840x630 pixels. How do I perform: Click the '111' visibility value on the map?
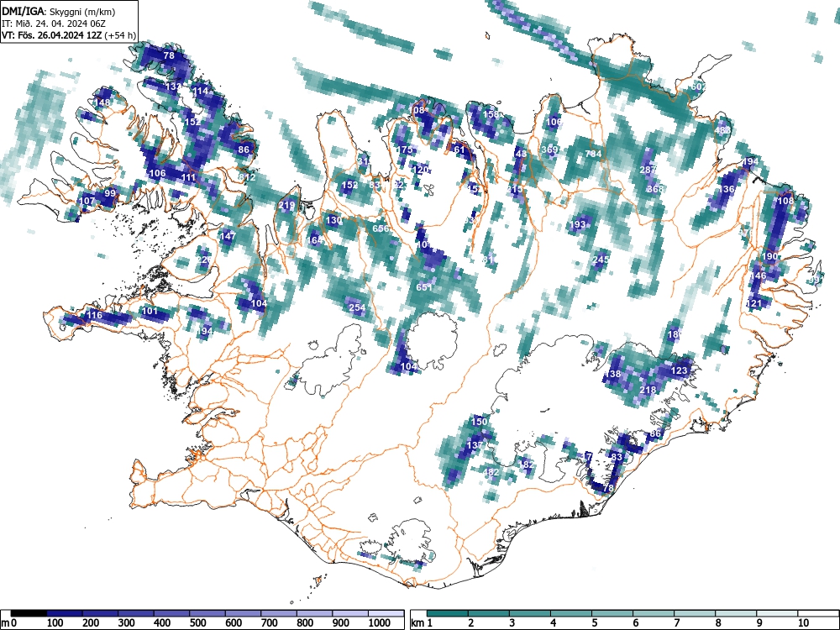click(188, 178)
